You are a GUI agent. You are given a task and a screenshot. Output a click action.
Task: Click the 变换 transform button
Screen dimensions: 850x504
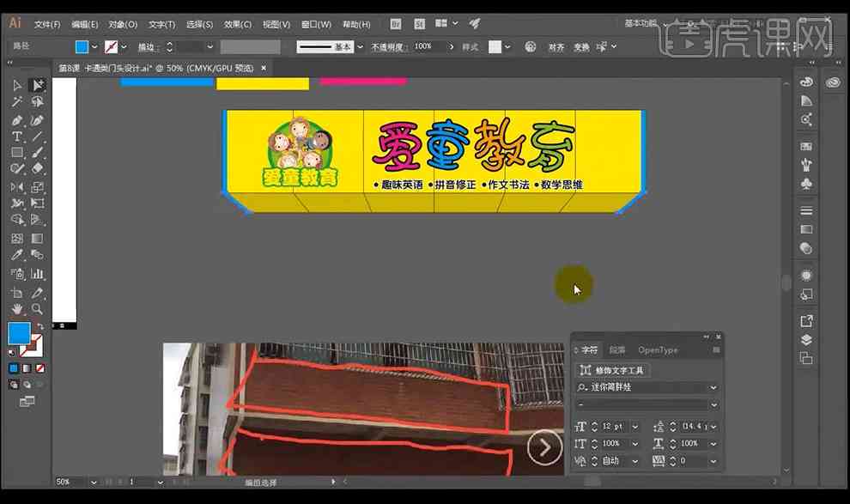coord(581,47)
